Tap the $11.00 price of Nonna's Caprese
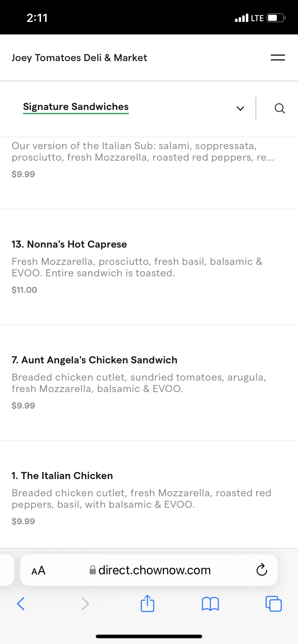The image size is (298, 644). click(x=24, y=290)
